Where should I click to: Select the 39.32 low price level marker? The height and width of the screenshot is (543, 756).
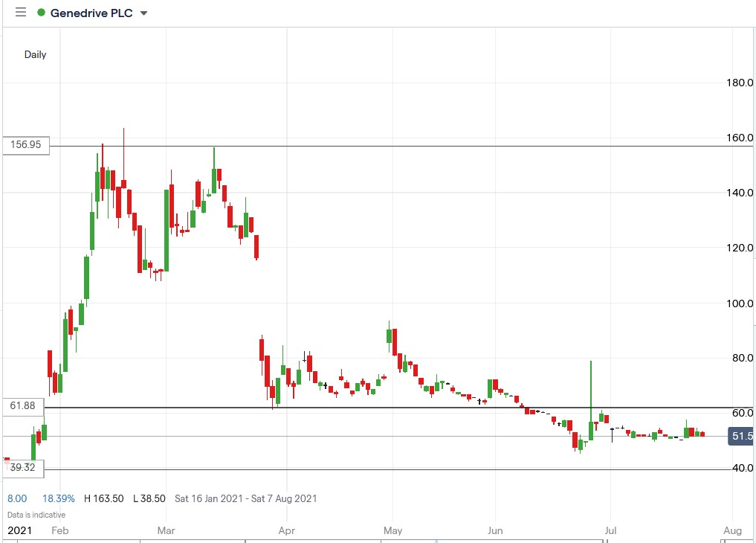tap(25, 468)
